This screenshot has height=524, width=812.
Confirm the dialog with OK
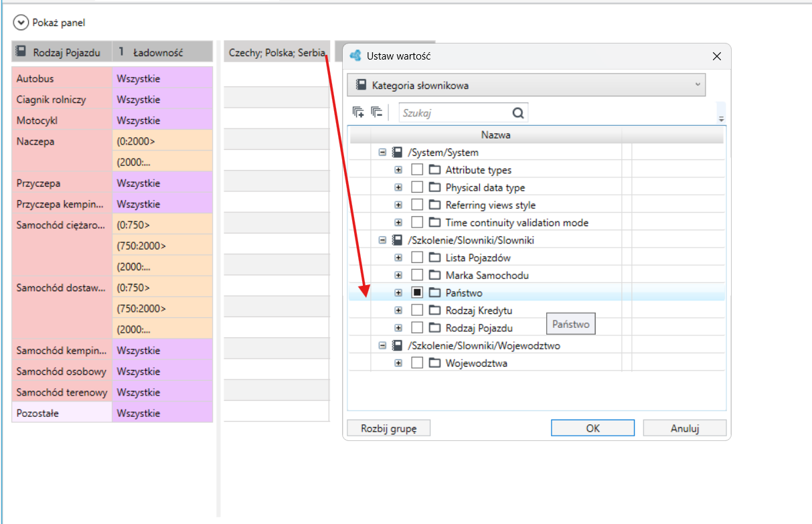click(592, 428)
